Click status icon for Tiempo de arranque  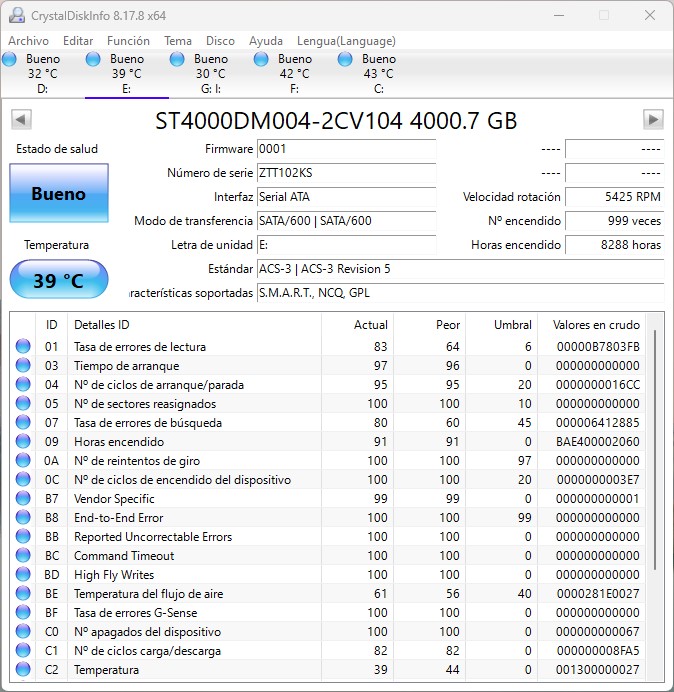click(x=23, y=365)
